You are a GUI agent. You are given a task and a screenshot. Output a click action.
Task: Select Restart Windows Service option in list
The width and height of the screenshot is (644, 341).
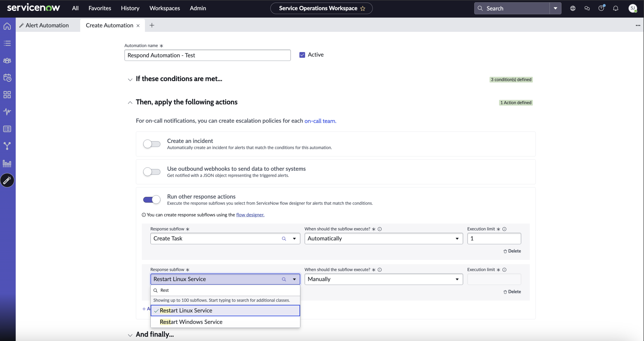(225, 322)
